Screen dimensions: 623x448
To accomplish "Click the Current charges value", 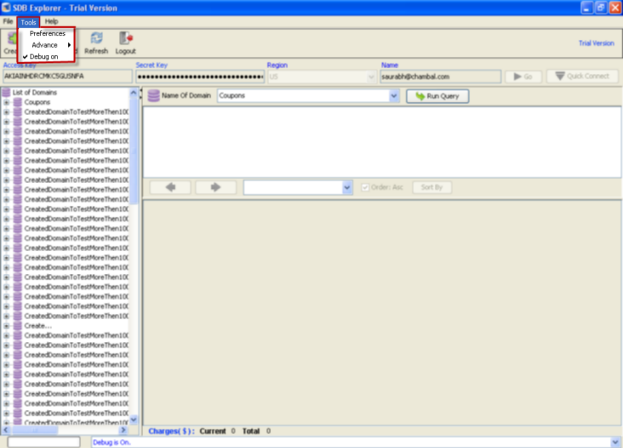I will [233, 431].
